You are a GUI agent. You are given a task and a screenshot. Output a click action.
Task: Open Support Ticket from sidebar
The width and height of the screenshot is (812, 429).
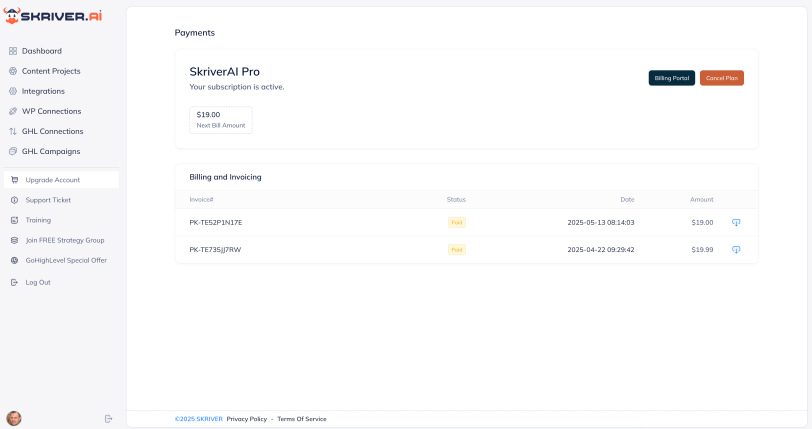(x=48, y=200)
